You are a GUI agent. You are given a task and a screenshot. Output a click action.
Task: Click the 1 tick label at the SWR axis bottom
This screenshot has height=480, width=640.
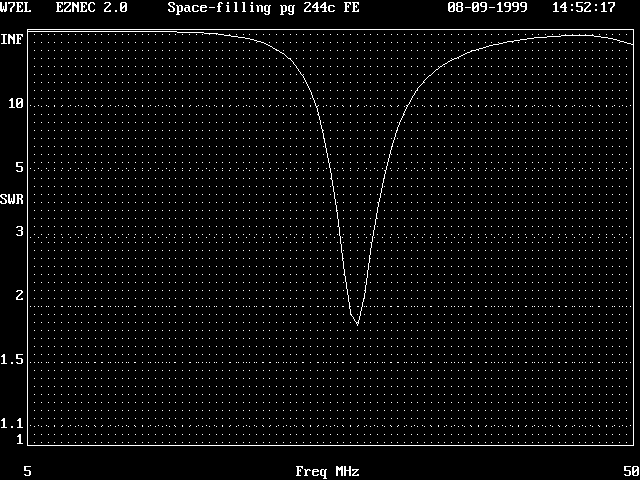[x=20, y=440]
